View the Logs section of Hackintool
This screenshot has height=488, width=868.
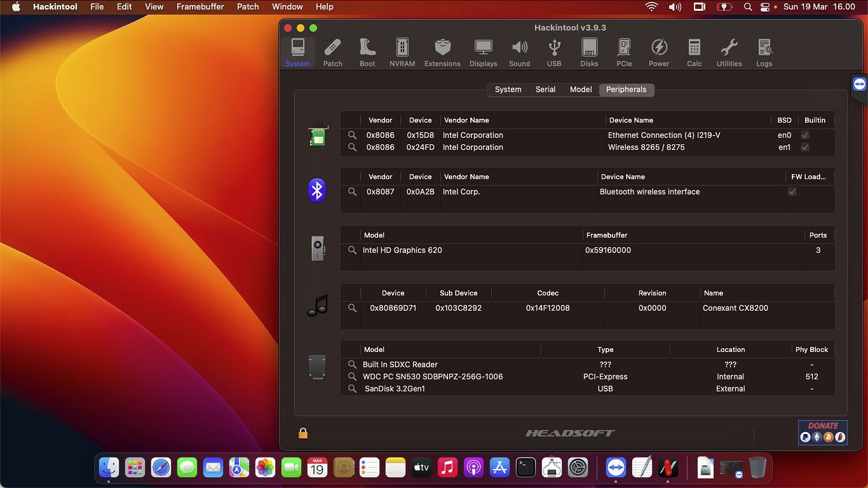pyautogui.click(x=764, y=51)
